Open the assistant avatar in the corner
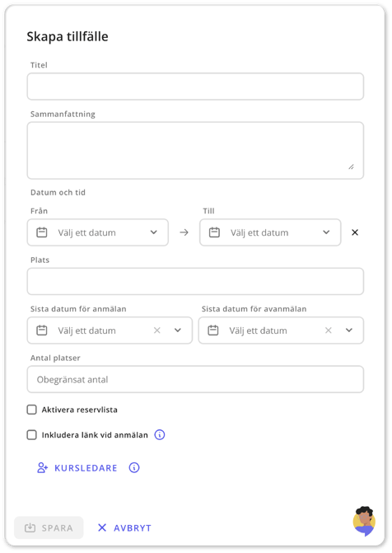 click(x=364, y=521)
